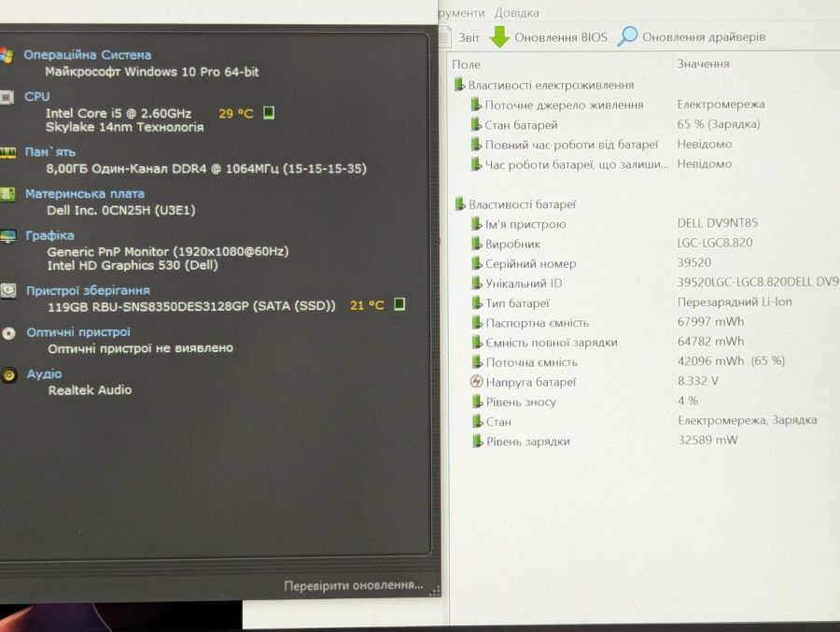Click the icon beside Рівень зносу row
Screen dimensions: 840x632
coord(477,401)
